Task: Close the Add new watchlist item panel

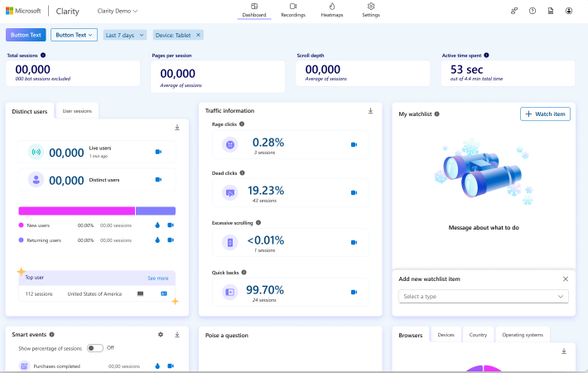Action: [x=566, y=279]
